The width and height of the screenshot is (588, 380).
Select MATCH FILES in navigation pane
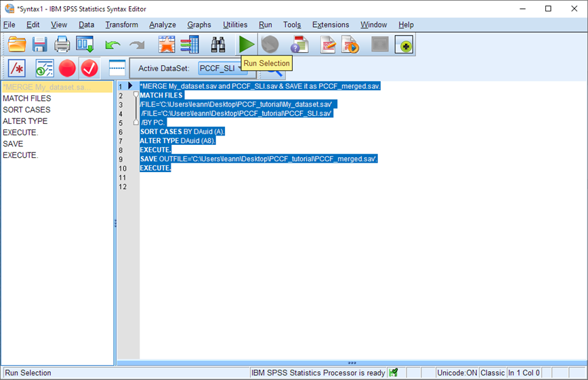(27, 98)
